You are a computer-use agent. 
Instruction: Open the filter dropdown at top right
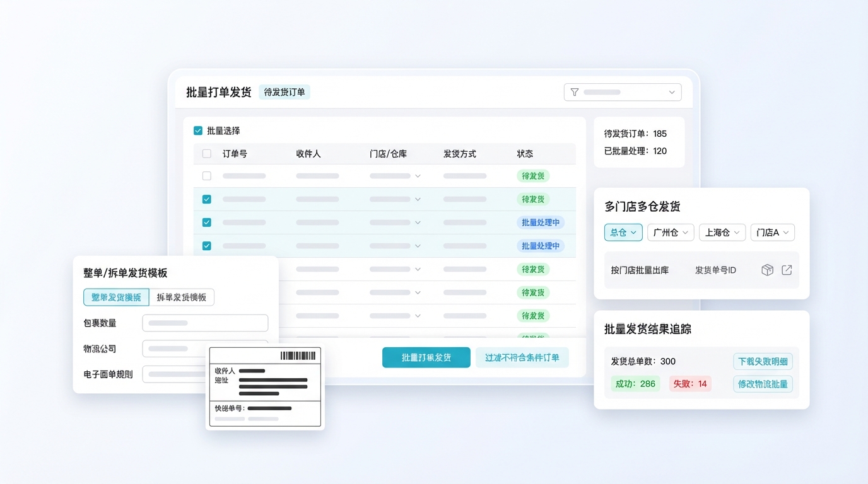[623, 92]
